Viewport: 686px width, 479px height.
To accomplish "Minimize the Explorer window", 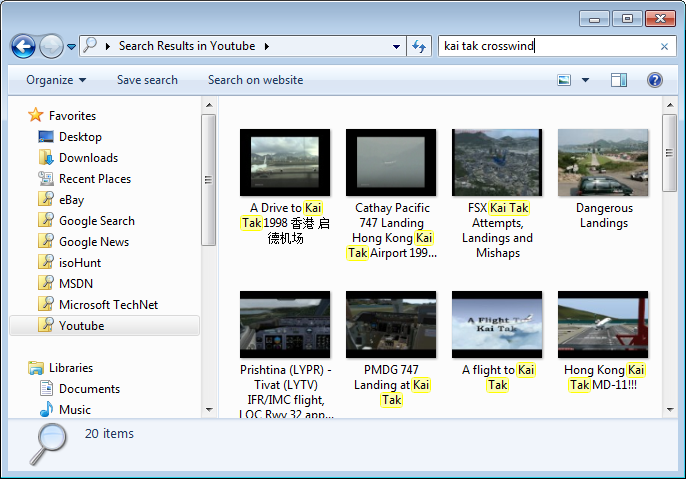I will 594,19.
